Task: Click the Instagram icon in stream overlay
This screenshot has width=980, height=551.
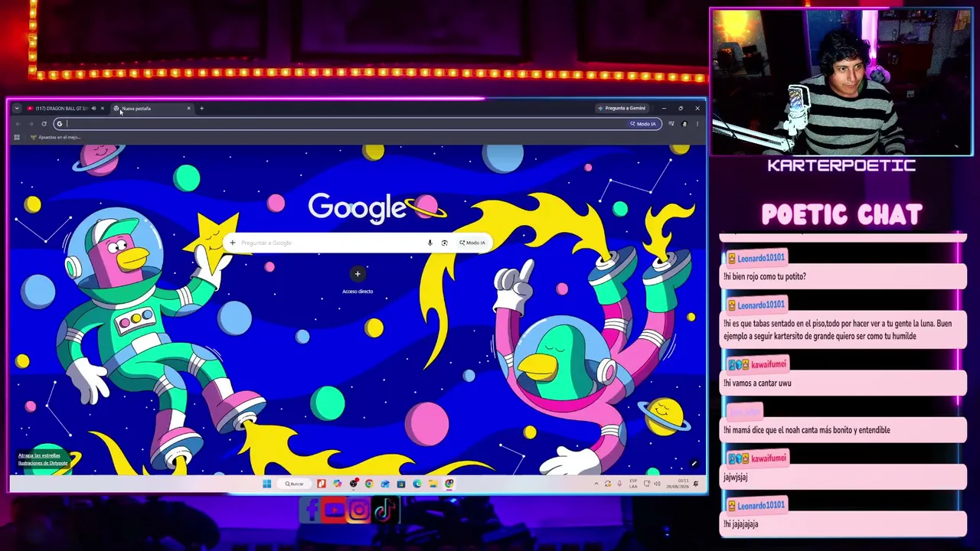Action: point(359,510)
